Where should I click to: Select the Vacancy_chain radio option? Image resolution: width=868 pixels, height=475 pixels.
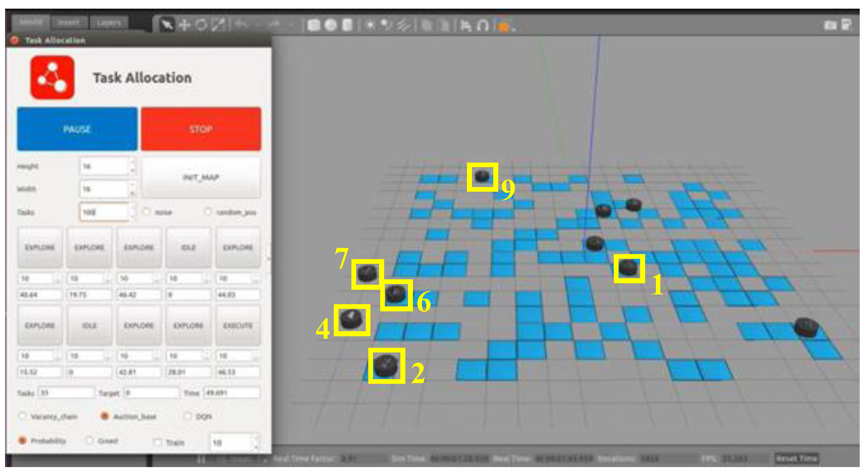(22, 416)
